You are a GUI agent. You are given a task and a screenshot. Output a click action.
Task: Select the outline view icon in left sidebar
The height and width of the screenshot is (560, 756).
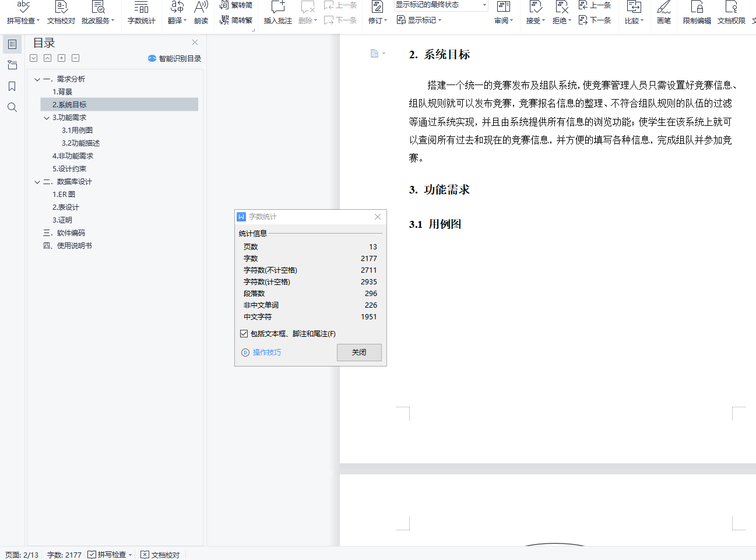tap(12, 44)
